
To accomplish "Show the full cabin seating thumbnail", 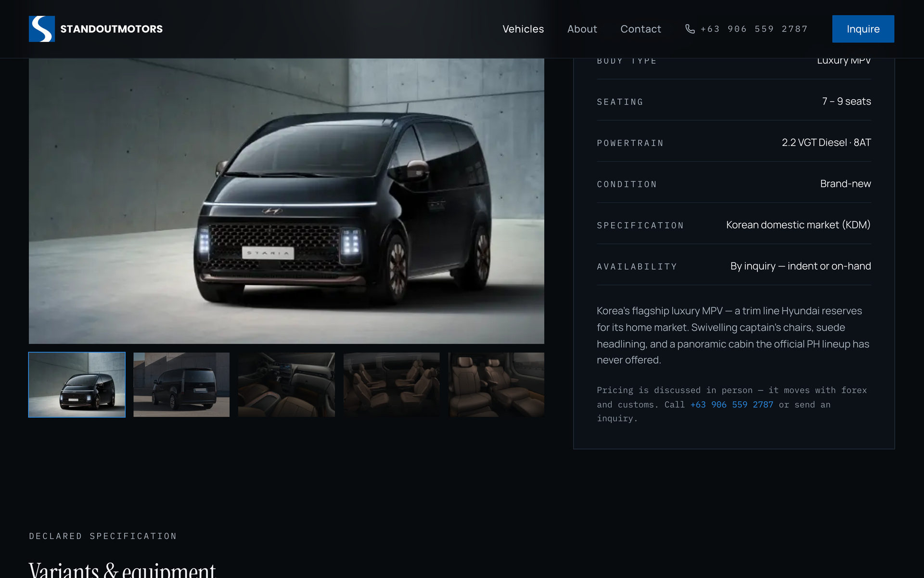I will [391, 384].
